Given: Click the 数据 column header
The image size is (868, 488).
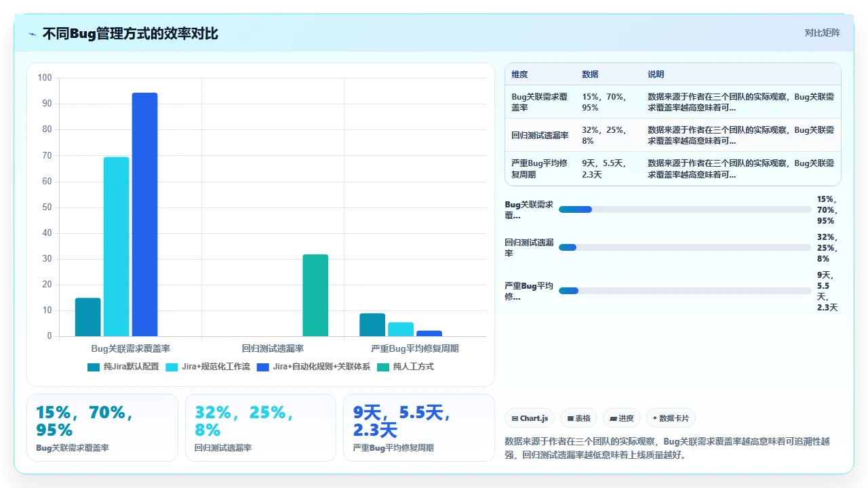Looking at the screenshot, I should tap(590, 75).
